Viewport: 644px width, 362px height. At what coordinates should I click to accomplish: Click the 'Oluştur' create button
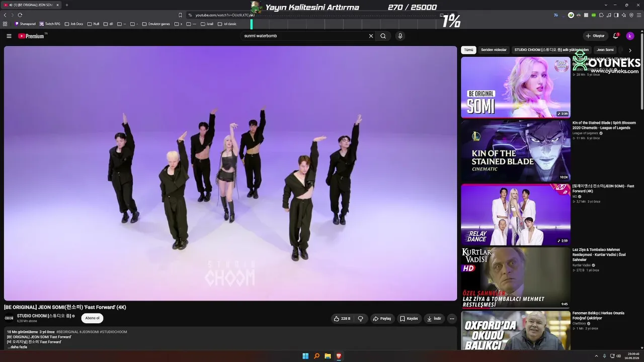pos(595,36)
